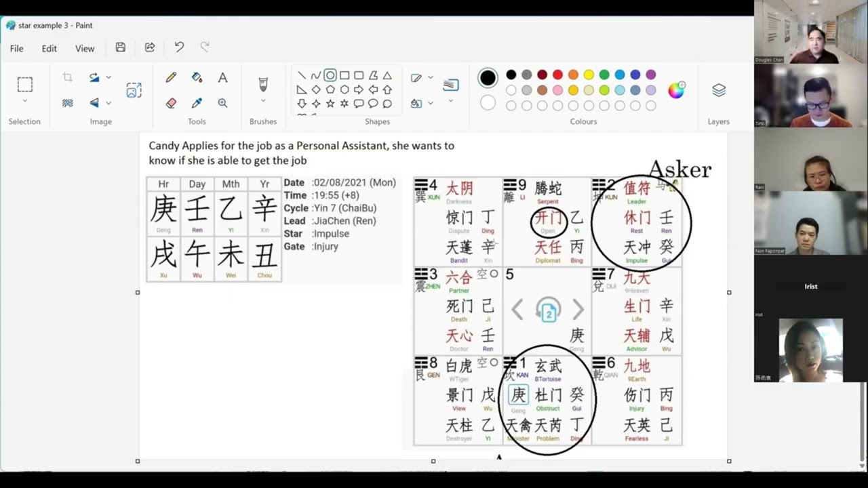The width and height of the screenshot is (868, 488).
Task: Pick the dark red colour swatch
Action: pos(542,75)
